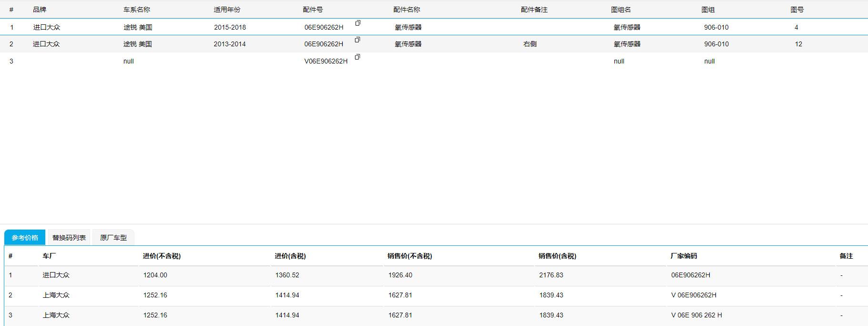Click the 销售价(含税) column header

pos(557,256)
